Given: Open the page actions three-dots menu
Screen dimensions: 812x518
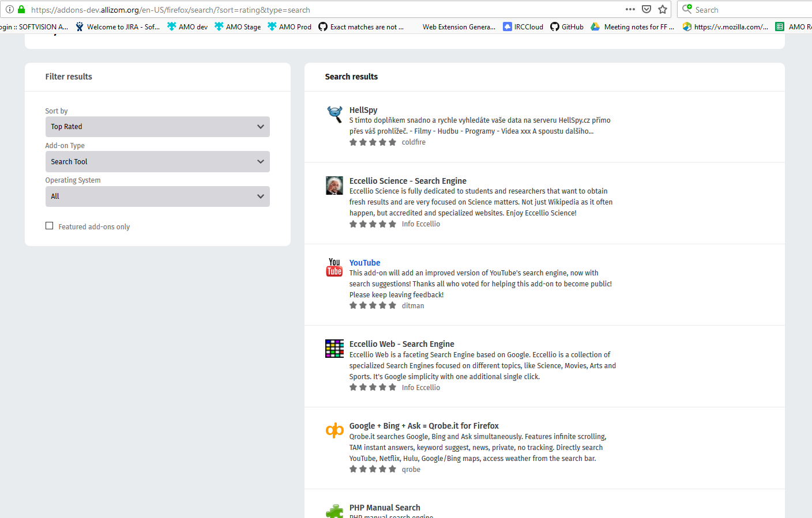Looking at the screenshot, I should coord(630,9).
